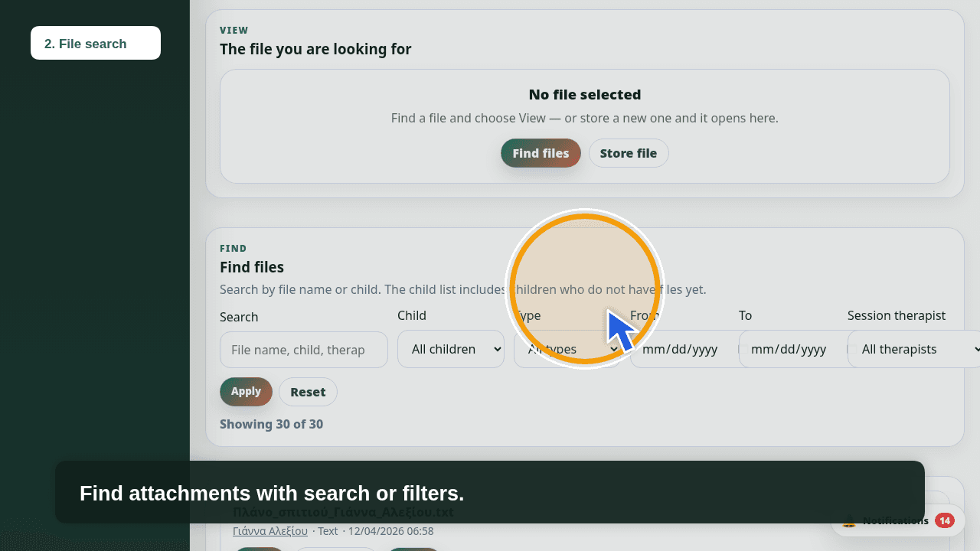Apply the file filters

pyautogui.click(x=246, y=392)
